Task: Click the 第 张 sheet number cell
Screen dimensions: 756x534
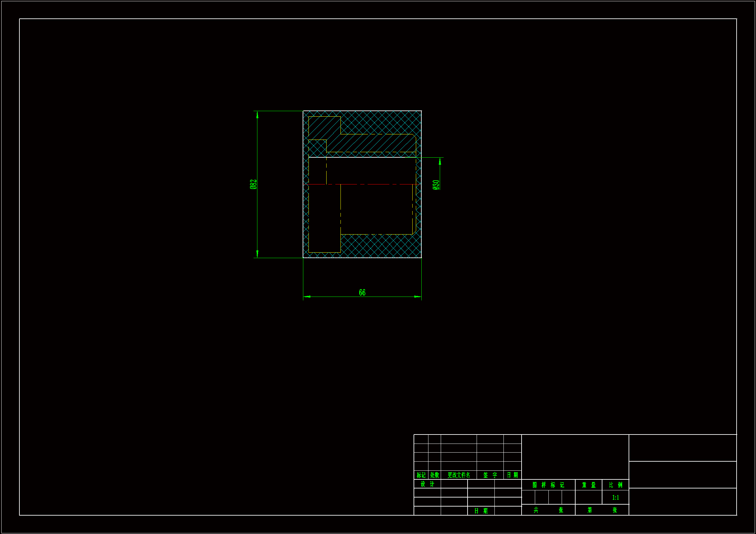Action: click(602, 510)
